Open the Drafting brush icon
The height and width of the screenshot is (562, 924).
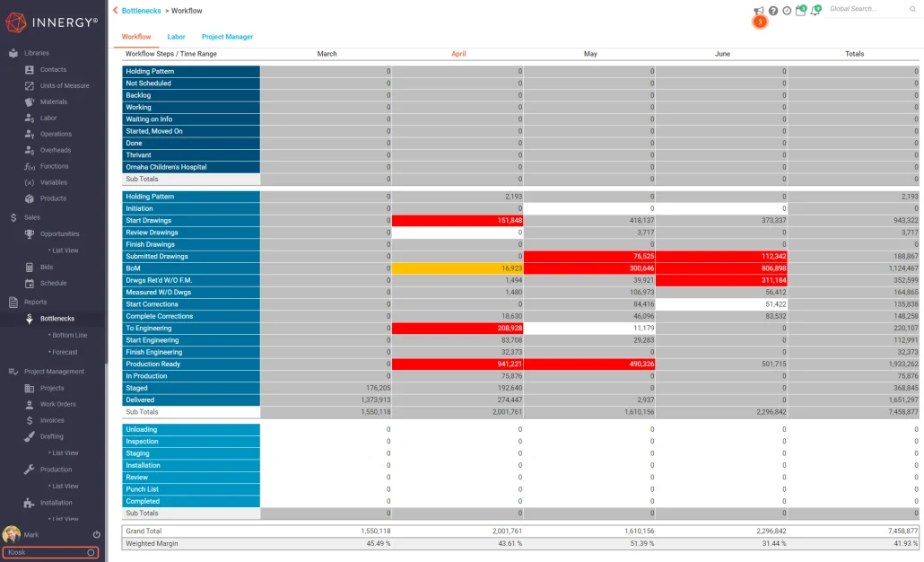[x=29, y=436]
